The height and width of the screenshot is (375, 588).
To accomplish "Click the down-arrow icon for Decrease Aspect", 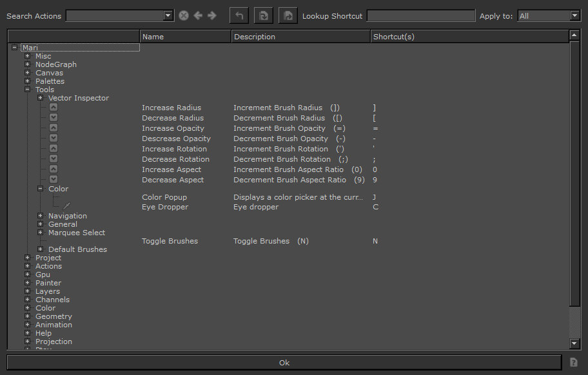I will 54,180.
